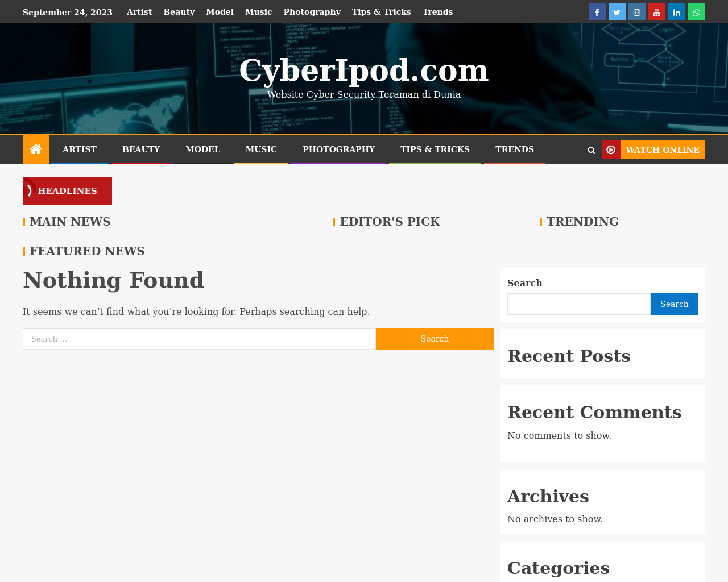The height and width of the screenshot is (582, 728).
Task: Focus the sidebar Search input box
Action: [x=579, y=304]
